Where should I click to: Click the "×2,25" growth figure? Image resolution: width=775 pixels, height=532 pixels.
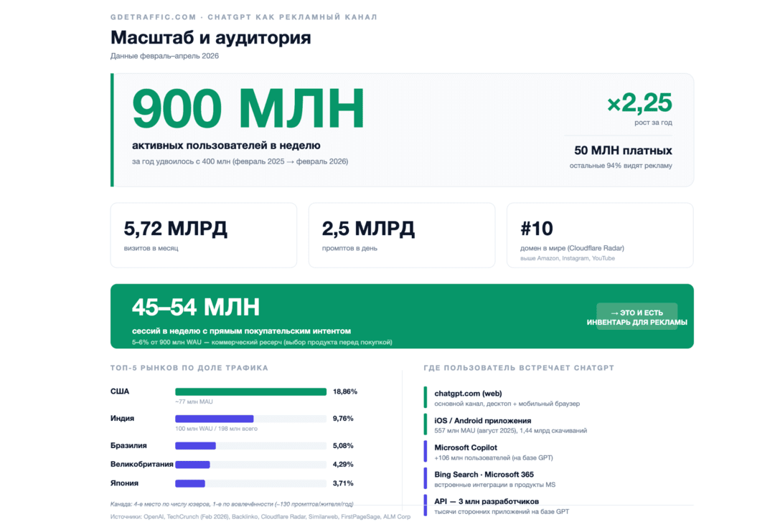(639, 103)
